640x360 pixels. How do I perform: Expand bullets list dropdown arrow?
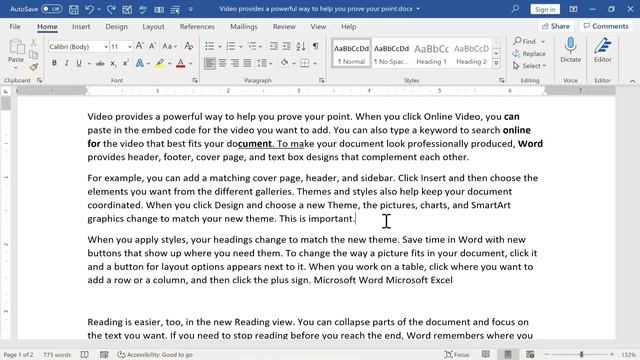pyautogui.click(x=220, y=47)
